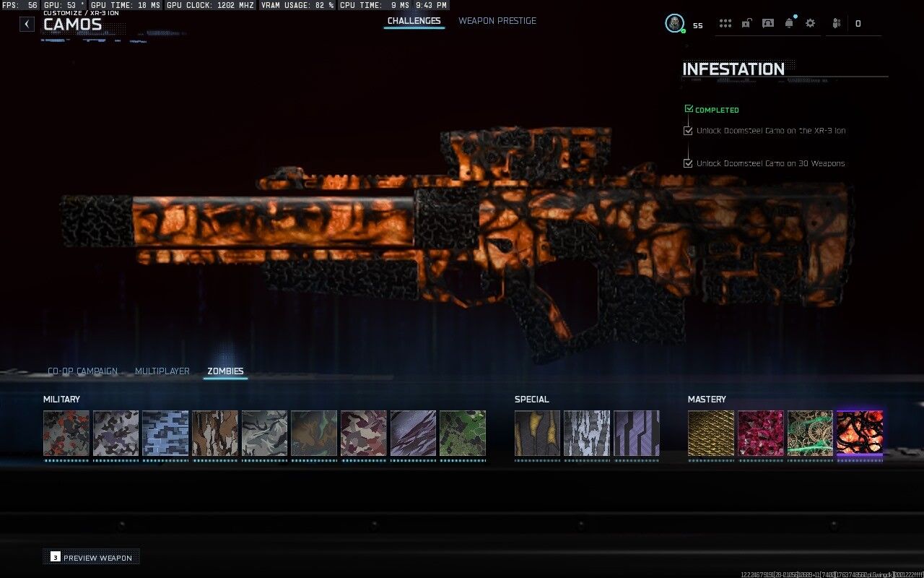924x578 pixels.
Task: Open the Multiplayer camo tab
Action: coord(162,371)
